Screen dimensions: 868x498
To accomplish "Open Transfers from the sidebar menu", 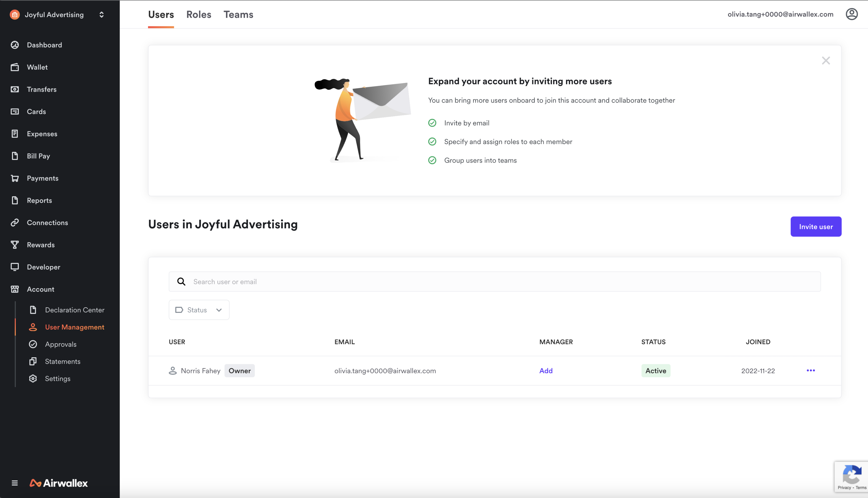I will tap(42, 89).
